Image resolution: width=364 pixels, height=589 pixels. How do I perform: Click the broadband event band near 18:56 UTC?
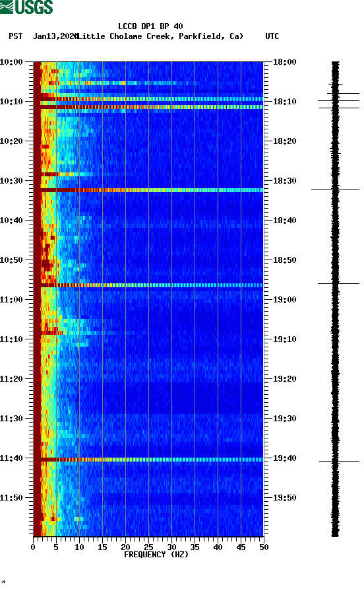coord(148,285)
